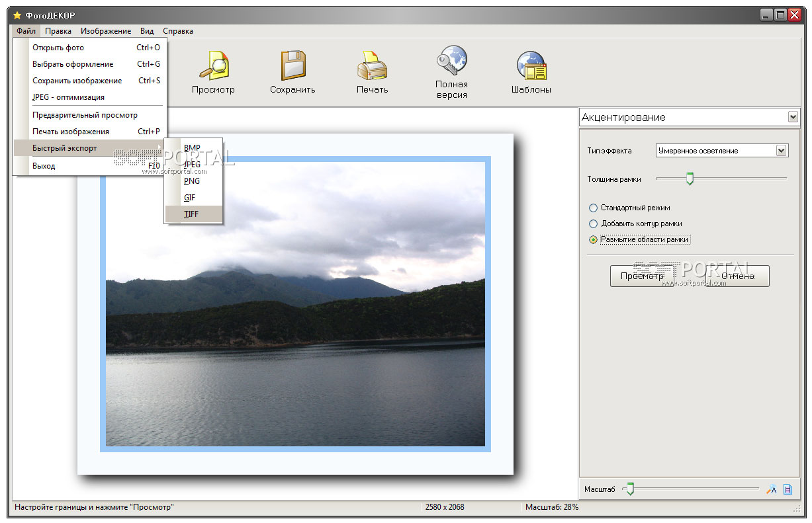Click the Просмотр button in side panel
Image resolution: width=812 pixels, height=523 pixels.
tap(641, 276)
